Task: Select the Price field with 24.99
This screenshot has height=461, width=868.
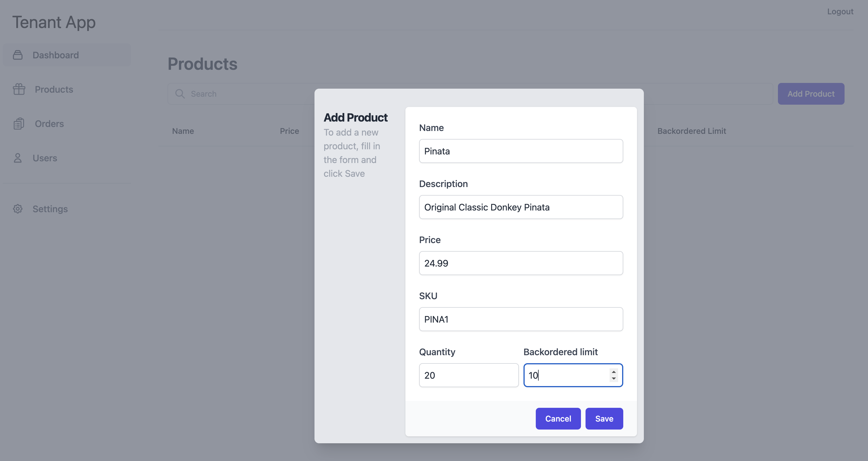Action: (521, 263)
